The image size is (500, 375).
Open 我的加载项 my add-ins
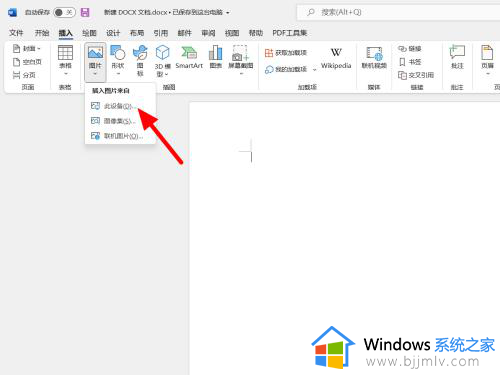286,69
